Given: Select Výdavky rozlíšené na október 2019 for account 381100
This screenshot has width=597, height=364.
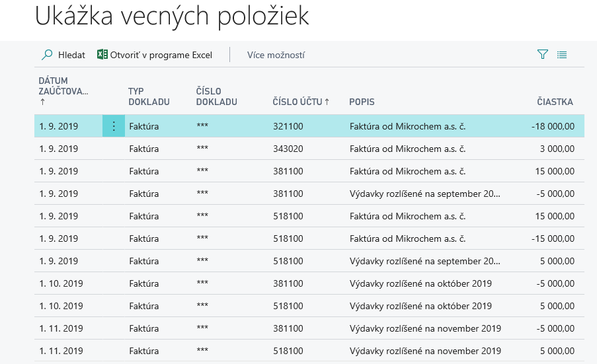Looking at the screenshot, I should click(x=420, y=283).
